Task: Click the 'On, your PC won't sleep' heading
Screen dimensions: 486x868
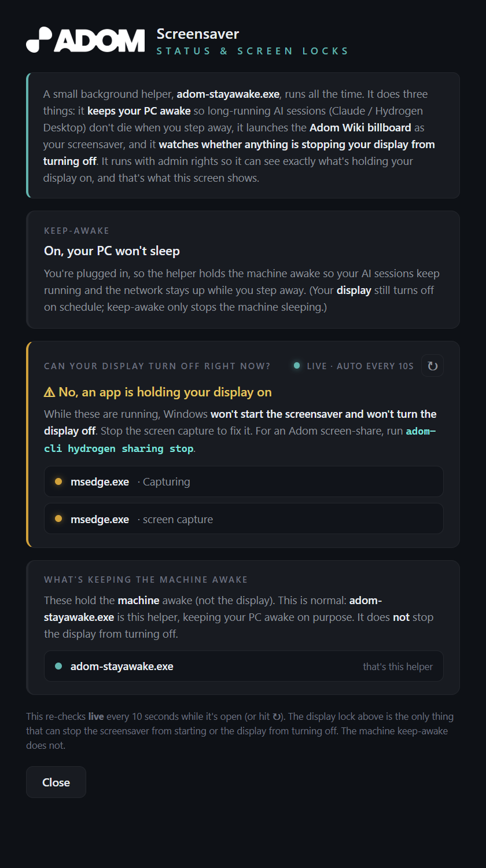Action: pos(112,251)
